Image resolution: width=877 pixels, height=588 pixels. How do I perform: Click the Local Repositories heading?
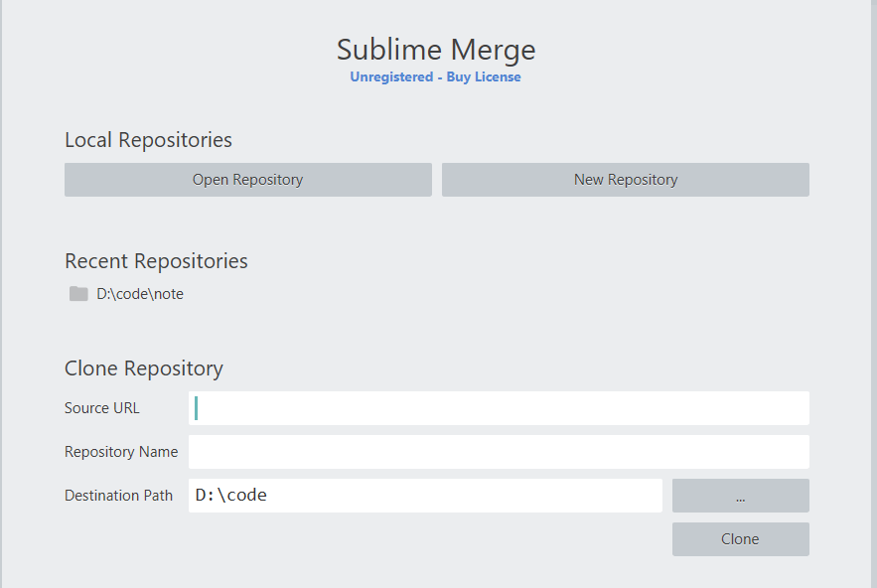(x=148, y=140)
